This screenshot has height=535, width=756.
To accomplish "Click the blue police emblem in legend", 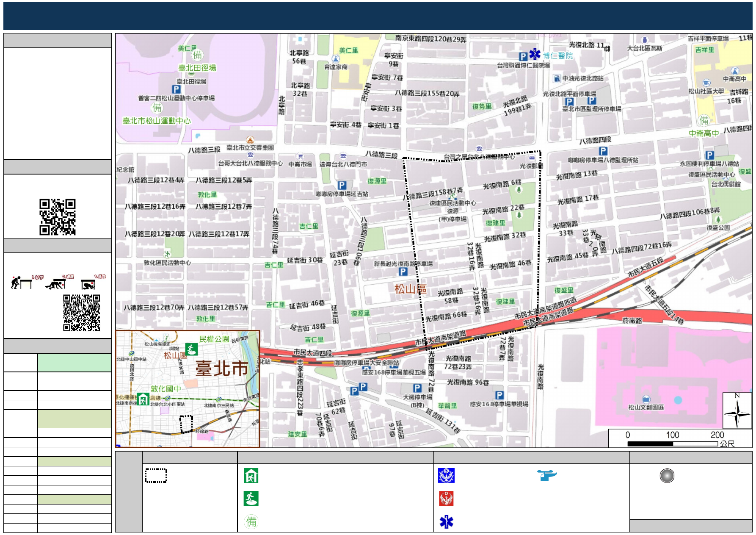I will tap(446, 476).
